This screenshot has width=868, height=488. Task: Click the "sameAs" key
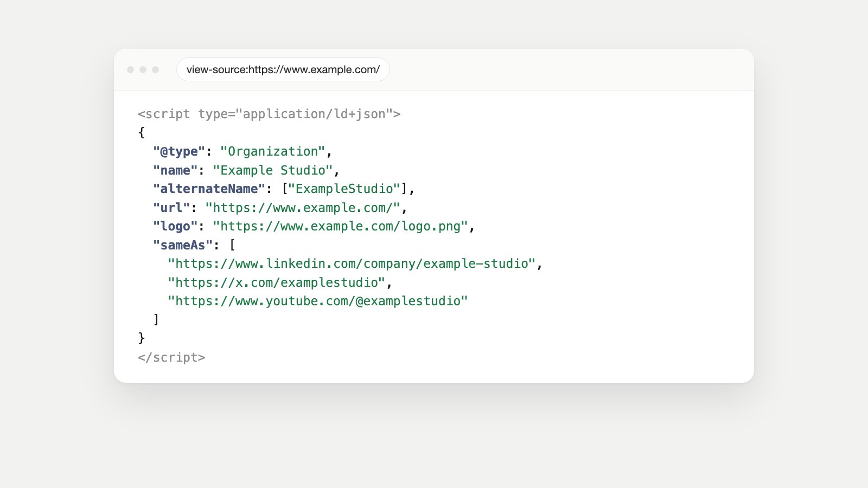point(183,245)
